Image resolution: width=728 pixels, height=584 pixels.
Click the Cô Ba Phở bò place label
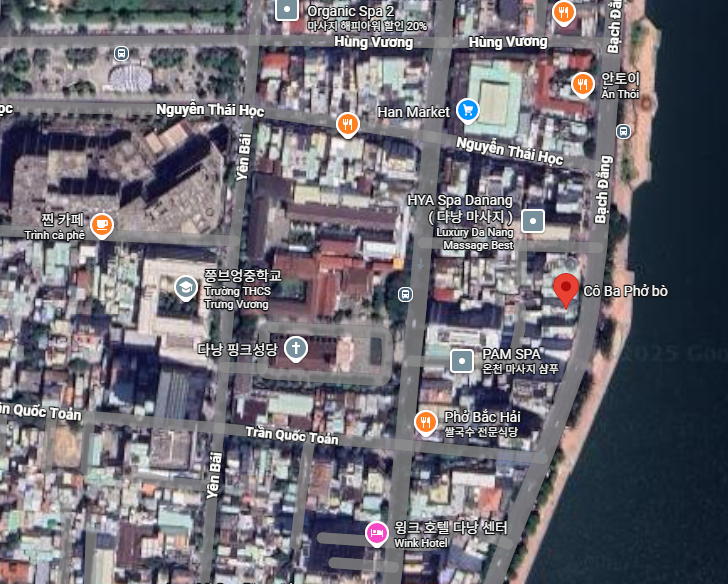point(625,291)
